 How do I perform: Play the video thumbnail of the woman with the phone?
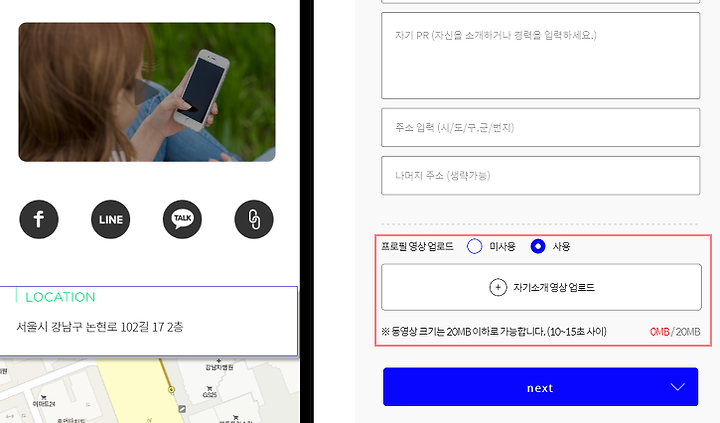[147, 92]
